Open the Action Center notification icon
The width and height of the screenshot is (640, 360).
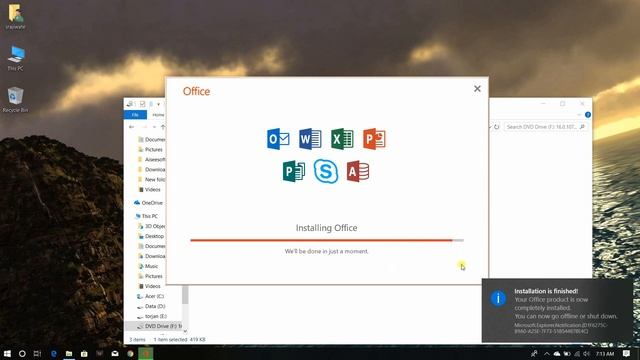pyautogui.click(x=627, y=353)
